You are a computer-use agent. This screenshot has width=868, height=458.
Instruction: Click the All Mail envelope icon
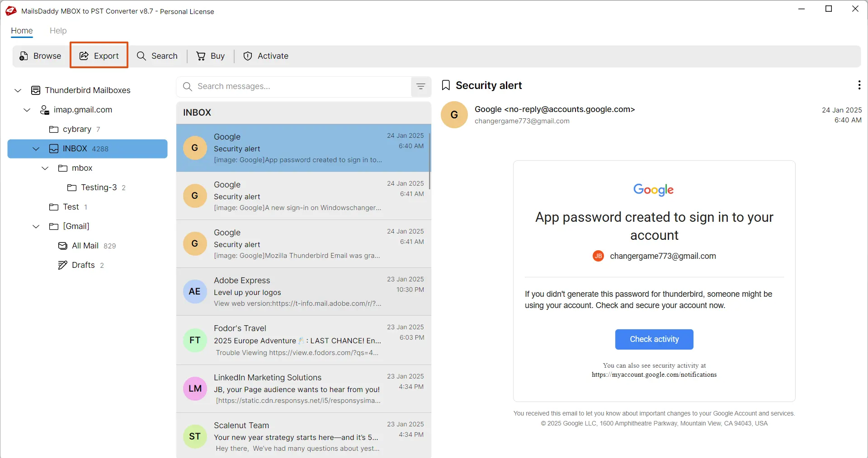(x=63, y=246)
